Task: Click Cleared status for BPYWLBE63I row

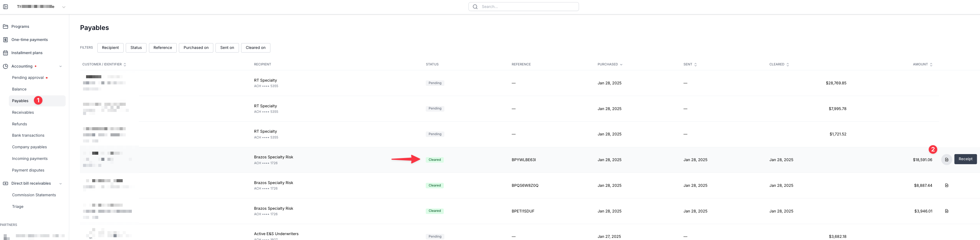Action: [x=435, y=160]
